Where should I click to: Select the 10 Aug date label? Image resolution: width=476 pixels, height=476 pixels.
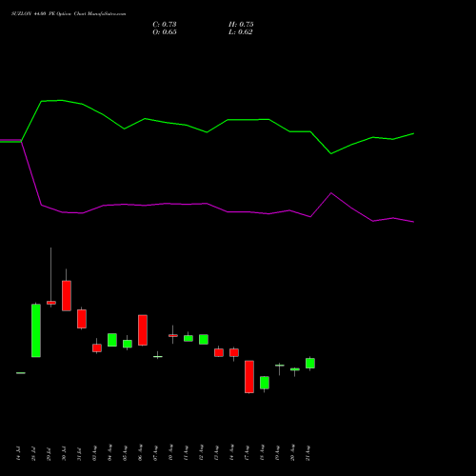pos(170,453)
